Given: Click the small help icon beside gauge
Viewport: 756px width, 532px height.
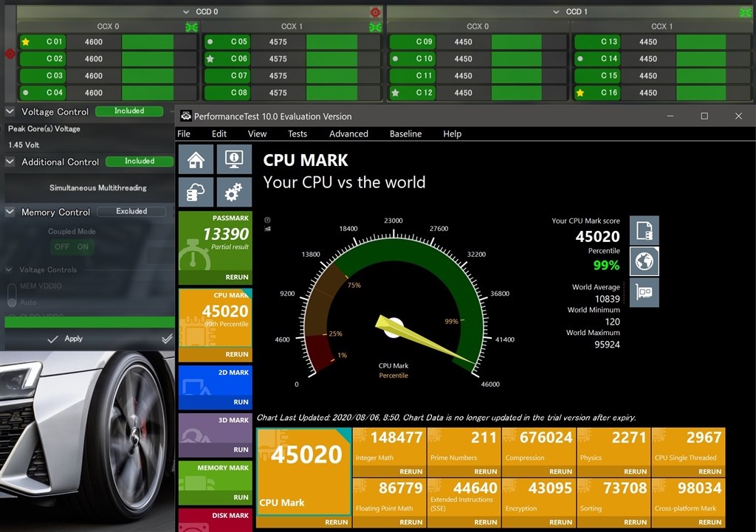Looking at the screenshot, I should 267,220.
